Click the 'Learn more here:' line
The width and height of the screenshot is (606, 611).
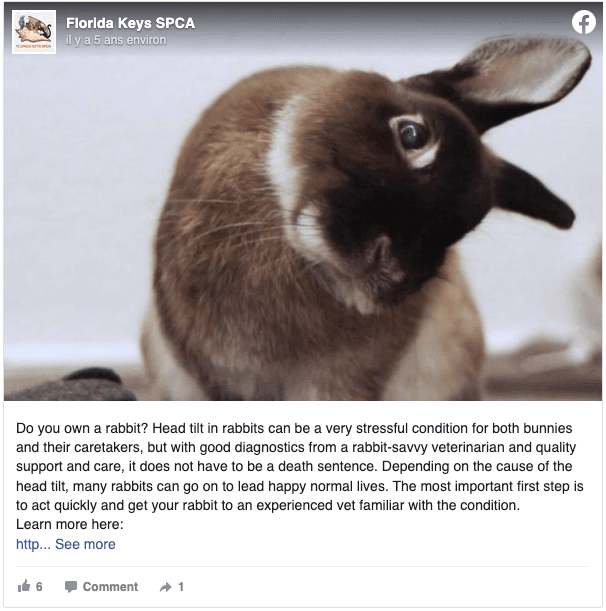(69, 524)
